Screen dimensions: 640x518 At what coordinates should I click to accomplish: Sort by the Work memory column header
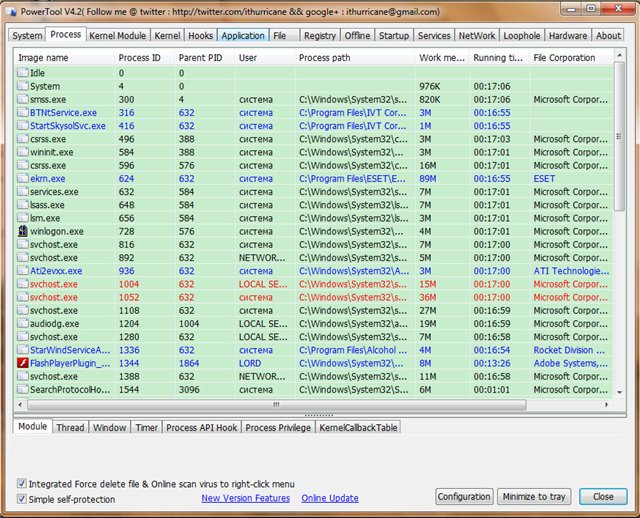[x=442, y=58]
